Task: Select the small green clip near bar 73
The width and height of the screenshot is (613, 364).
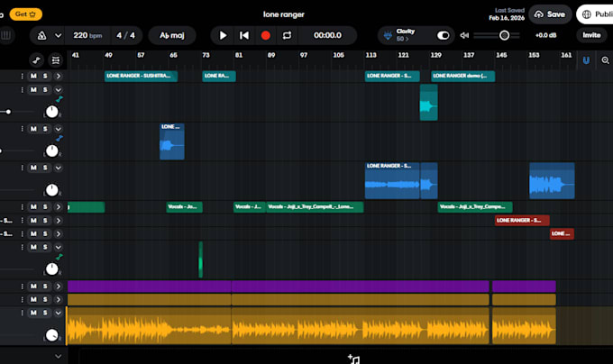Action: click(200, 259)
